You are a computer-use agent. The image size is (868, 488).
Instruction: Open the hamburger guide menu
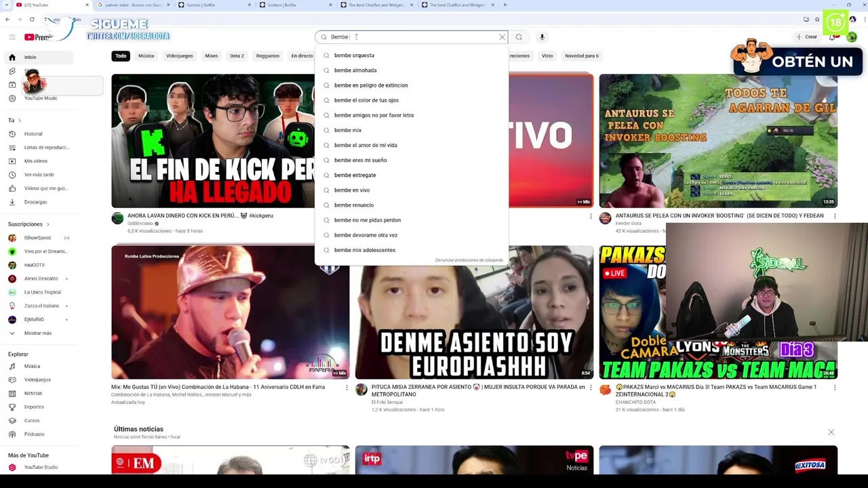coord(12,37)
